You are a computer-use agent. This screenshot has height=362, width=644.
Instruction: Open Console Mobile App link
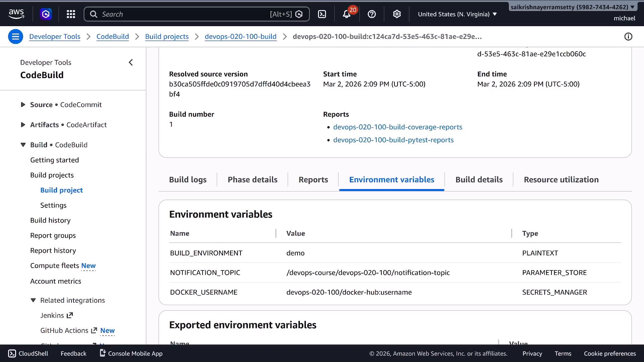(x=131, y=353)
